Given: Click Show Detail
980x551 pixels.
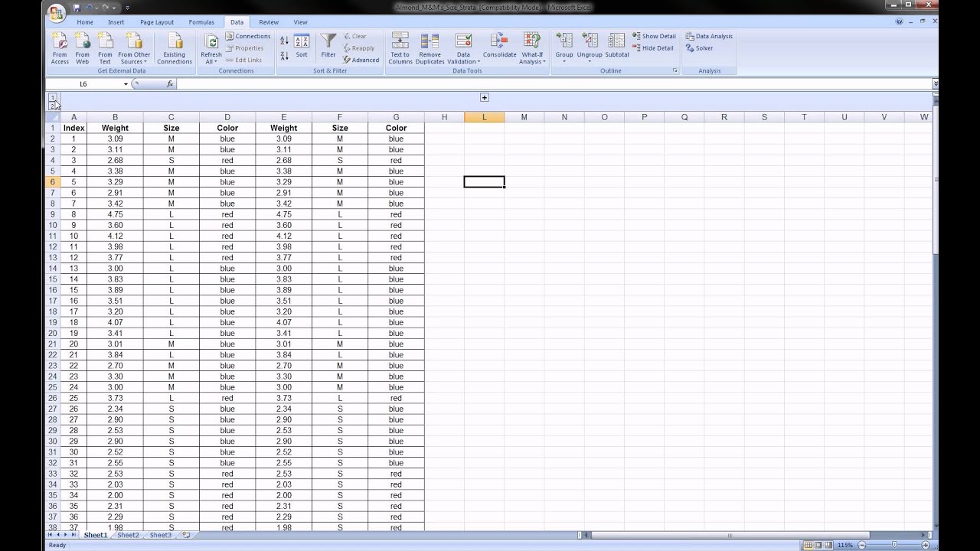Looking at the screenshot, I should tap(654, 36).
